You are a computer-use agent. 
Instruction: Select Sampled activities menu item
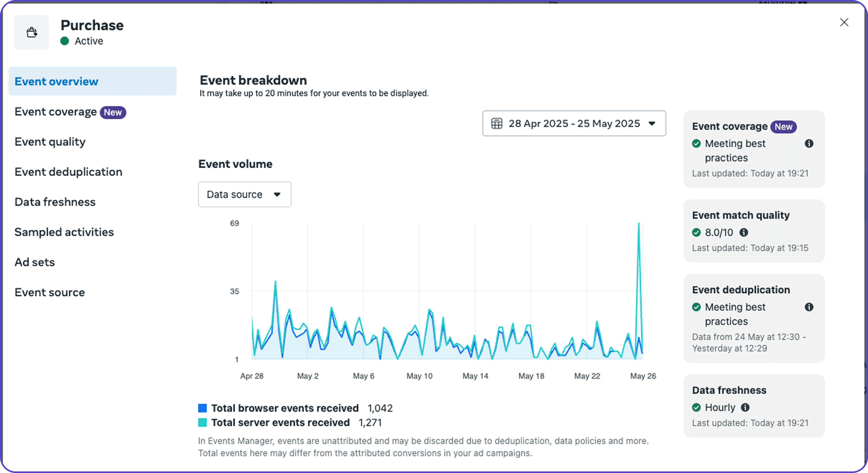[x=64, y=232]
